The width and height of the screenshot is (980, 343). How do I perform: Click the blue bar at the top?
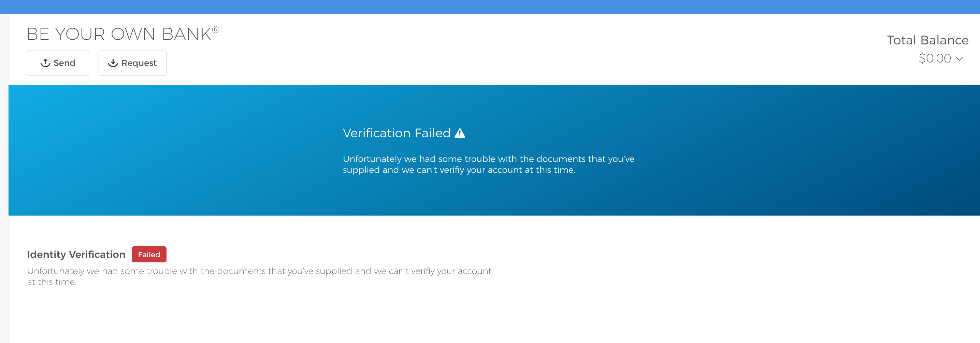point(490,6)
